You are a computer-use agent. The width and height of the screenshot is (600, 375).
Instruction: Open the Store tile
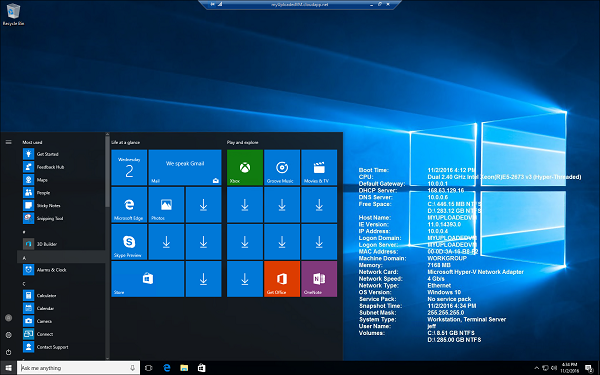coord(148,279)
